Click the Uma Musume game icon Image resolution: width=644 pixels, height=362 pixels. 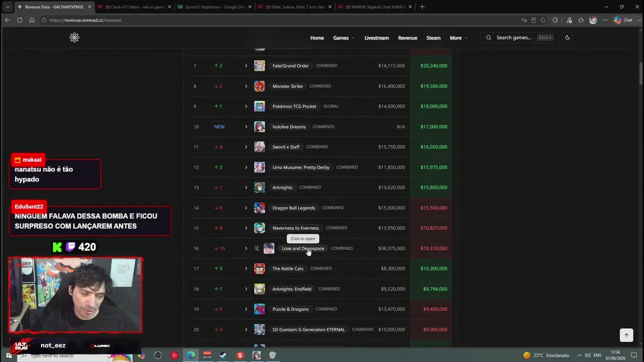coord(260,167)
